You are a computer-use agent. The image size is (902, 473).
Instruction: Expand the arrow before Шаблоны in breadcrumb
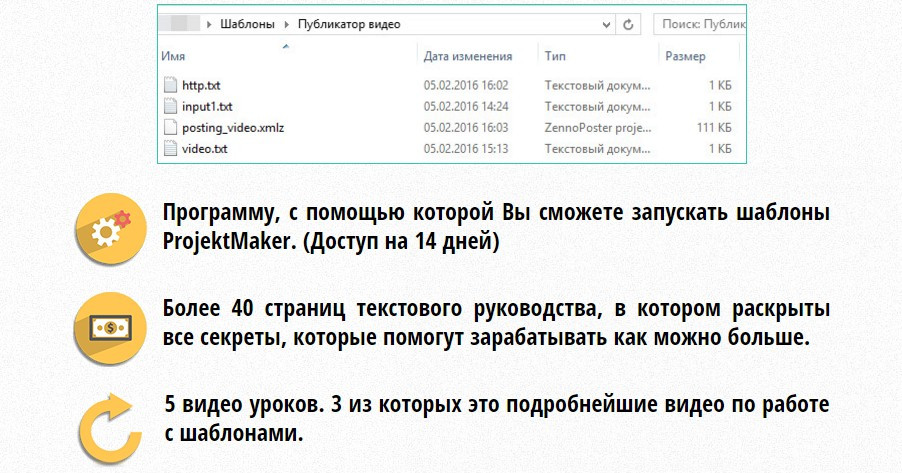click(207, 23)
